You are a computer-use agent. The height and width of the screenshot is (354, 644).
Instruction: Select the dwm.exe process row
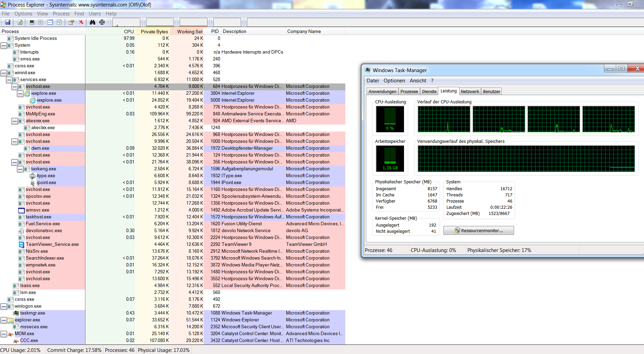coord(172,148)
